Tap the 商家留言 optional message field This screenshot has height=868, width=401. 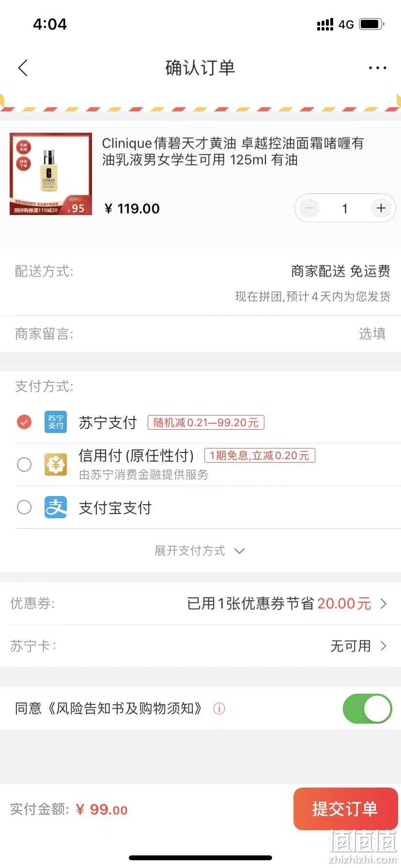click(200, 334)
